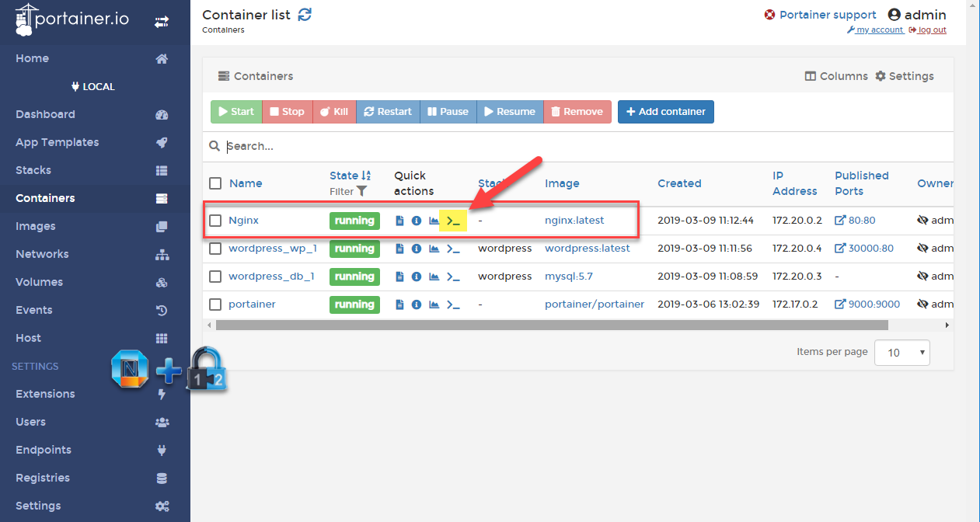
Task: Open stats chart icon for Nginx container
Action: tap(434, 221)
